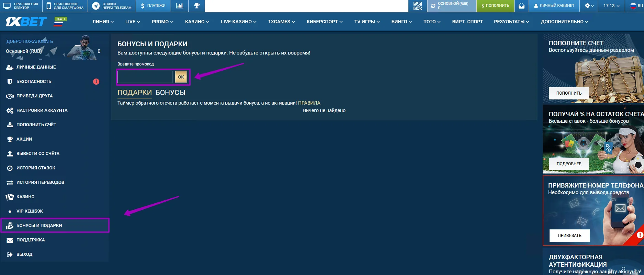
Task: Expand the PROMO menu
Action: click(x=162, y=22)
